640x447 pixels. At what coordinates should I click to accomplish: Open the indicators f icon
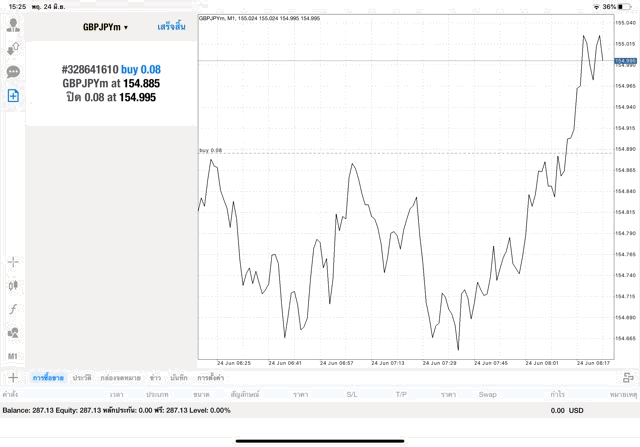coord(13,309)
